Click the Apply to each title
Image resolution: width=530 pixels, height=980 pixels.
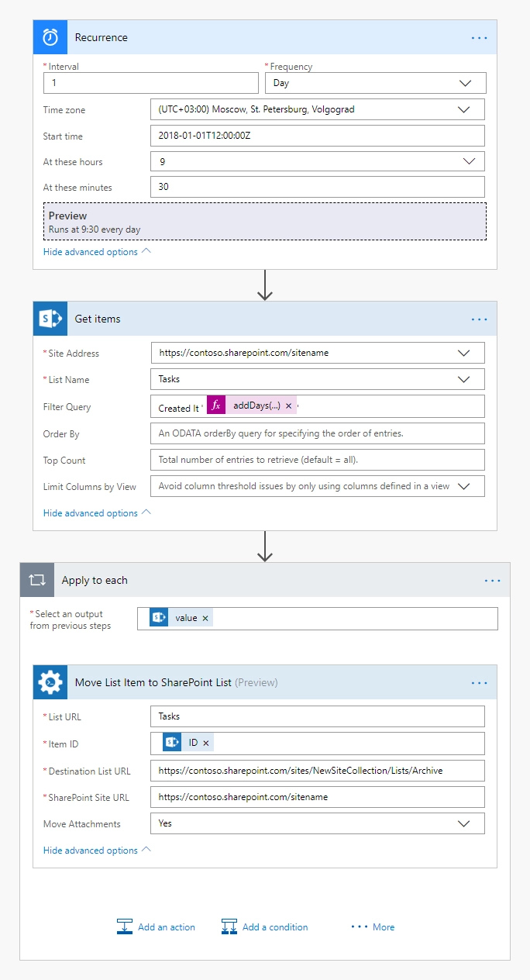(x=95, y=581)
